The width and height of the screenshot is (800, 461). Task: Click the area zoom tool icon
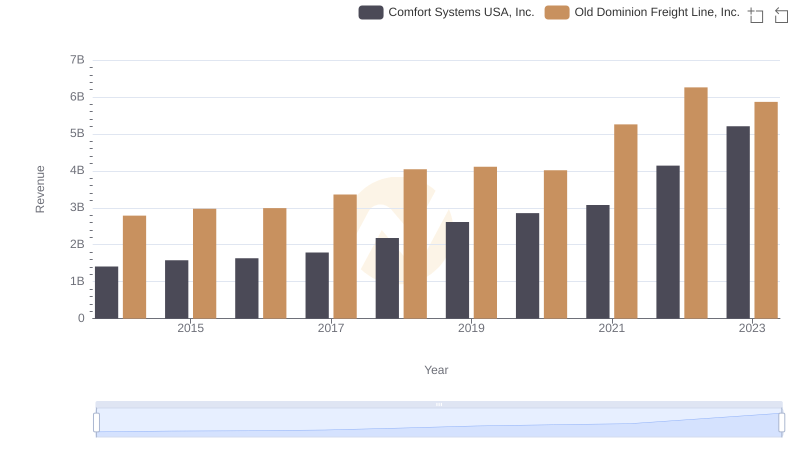tap(756, 15)
